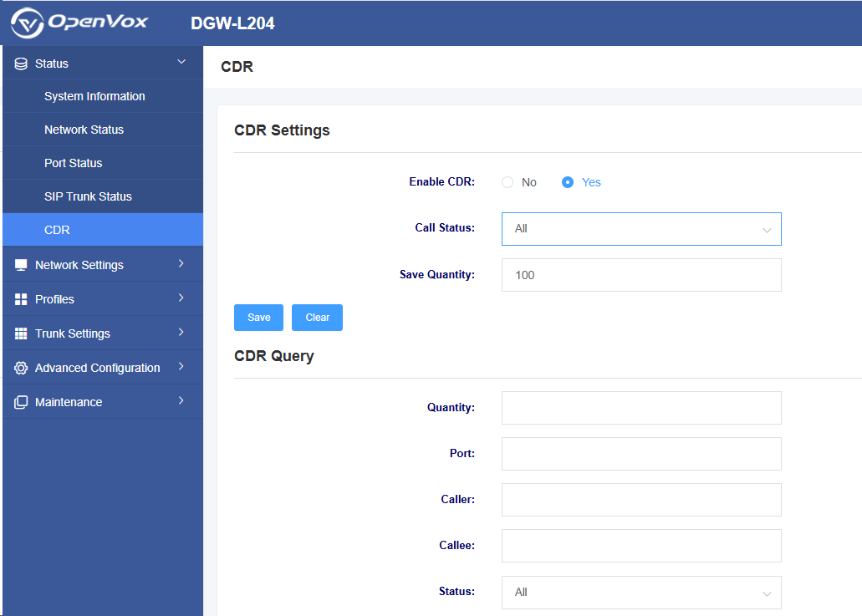Open the Maintenance menu
This screenshot has height=616, width=862.
tap(103, 402)
